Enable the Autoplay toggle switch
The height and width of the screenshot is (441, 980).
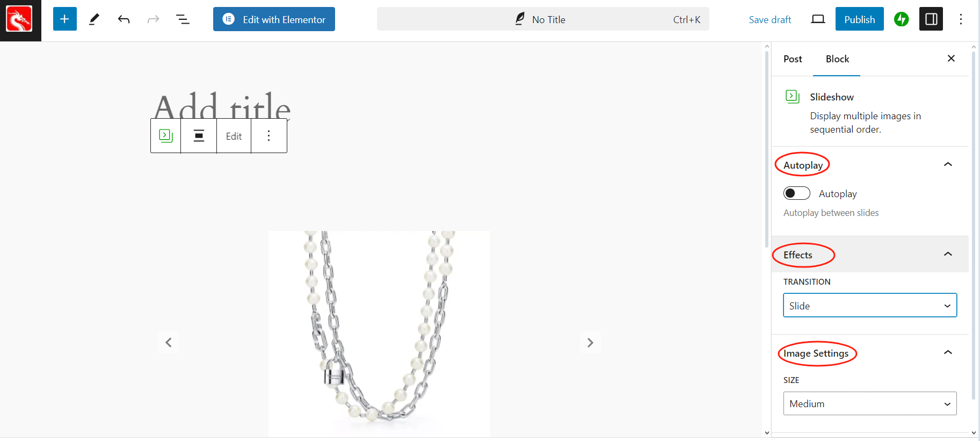[x=797, y=193]
